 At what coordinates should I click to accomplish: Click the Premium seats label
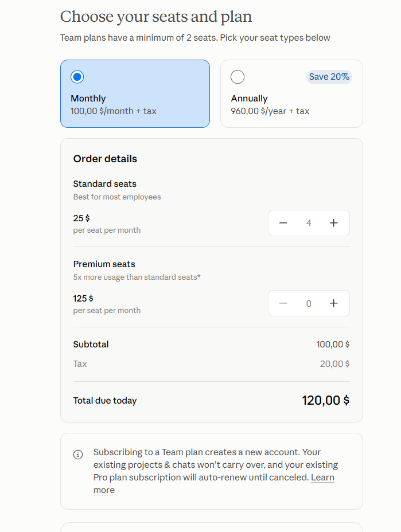click(104, 264)
